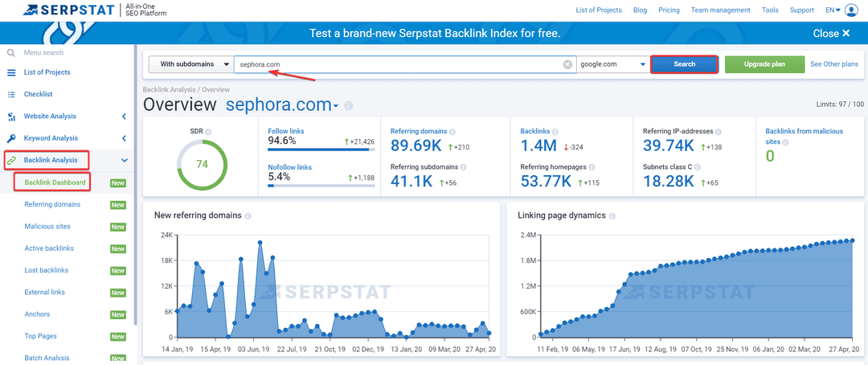Open the sephora.com heading dropdown arrow
Image resolution: width=868 pixels, height=365 pixels.
[x=335, y=106]
